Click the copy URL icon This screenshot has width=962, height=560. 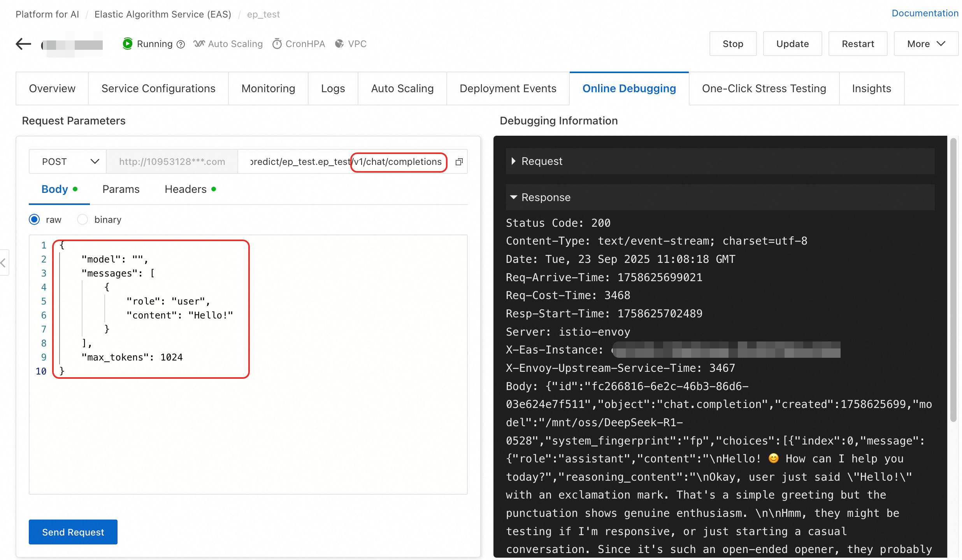(459, 162)
